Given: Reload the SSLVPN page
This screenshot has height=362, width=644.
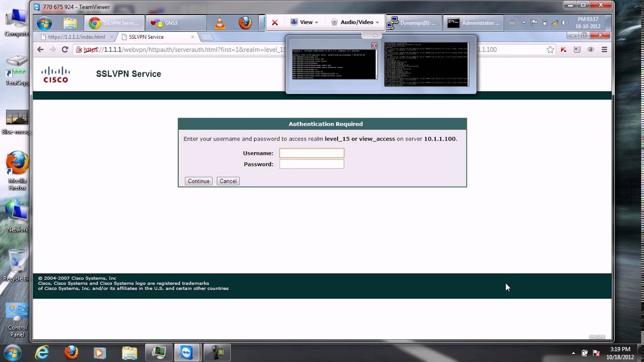Looking at the screenshot, I should (65, 49).
